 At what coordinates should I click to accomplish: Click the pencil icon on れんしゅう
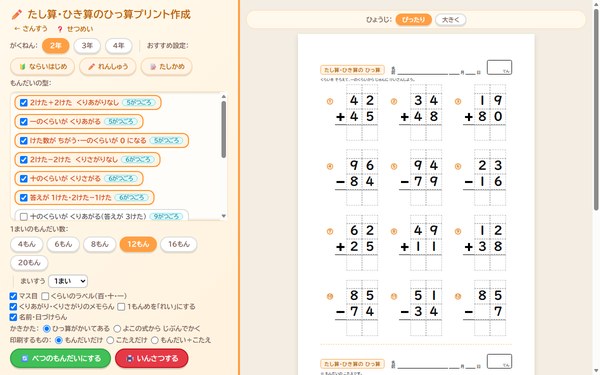point(91,67)
